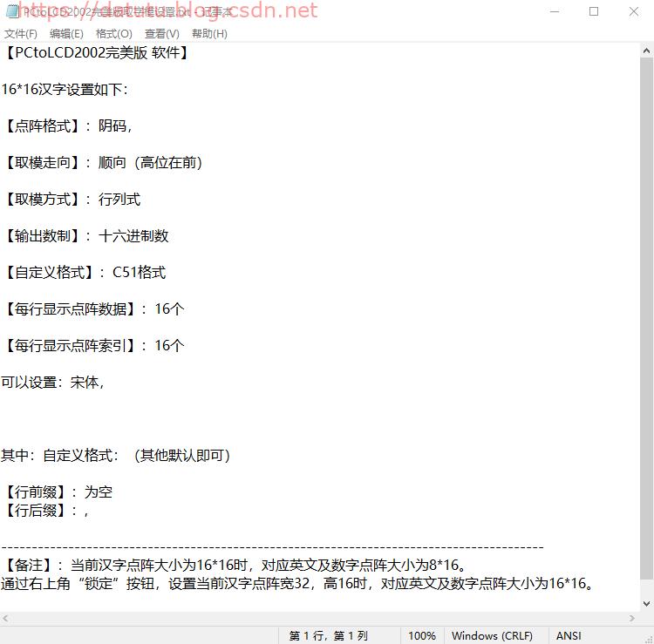Click the vertical scrollbar down arrow
654x644 pixels.
(646, 603)
